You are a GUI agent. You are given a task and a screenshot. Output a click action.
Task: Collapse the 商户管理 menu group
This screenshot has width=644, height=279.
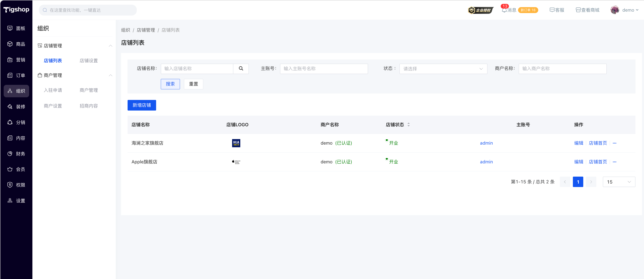pos(110,75)
